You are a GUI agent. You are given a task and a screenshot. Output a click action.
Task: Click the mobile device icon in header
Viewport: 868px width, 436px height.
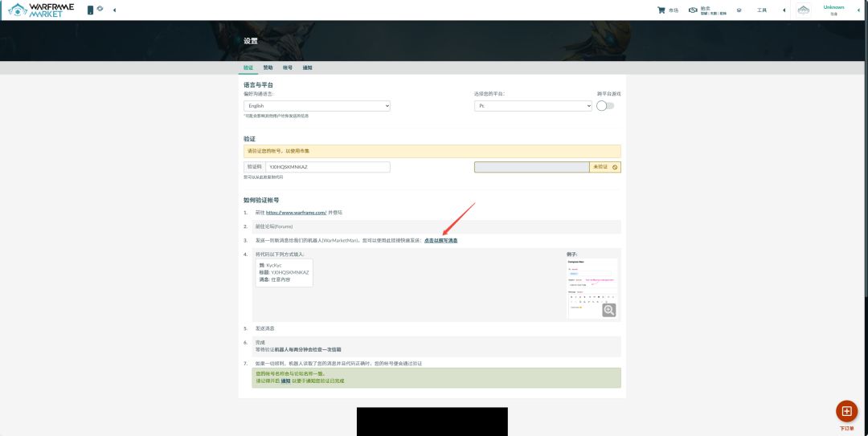coord(90,10)
